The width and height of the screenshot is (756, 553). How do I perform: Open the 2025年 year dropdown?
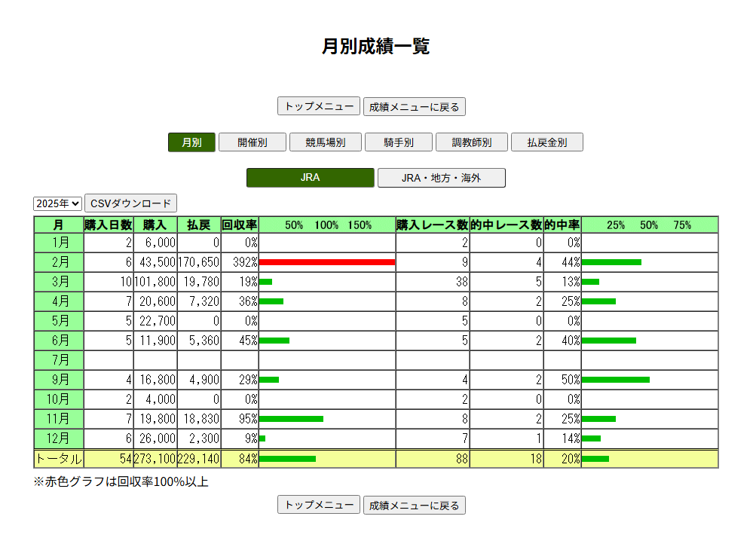click(x=57, y=203)
